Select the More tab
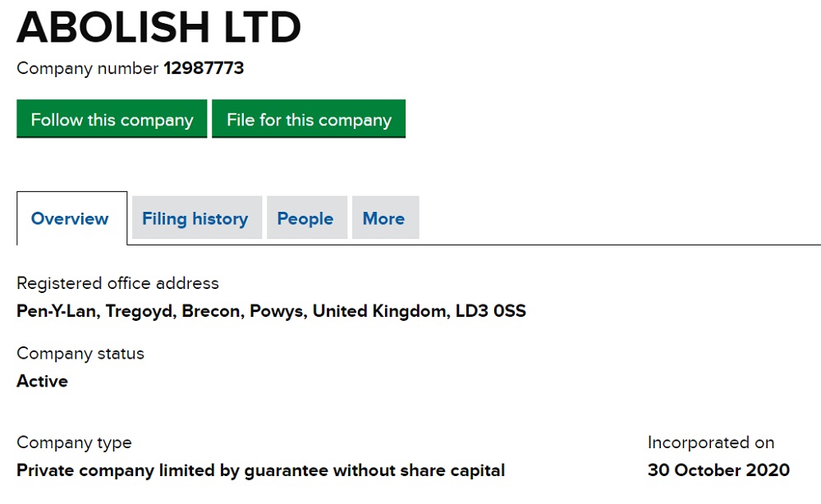Image resolution: width=821 pixels, height=504 pixels. (x=383, y=218)
